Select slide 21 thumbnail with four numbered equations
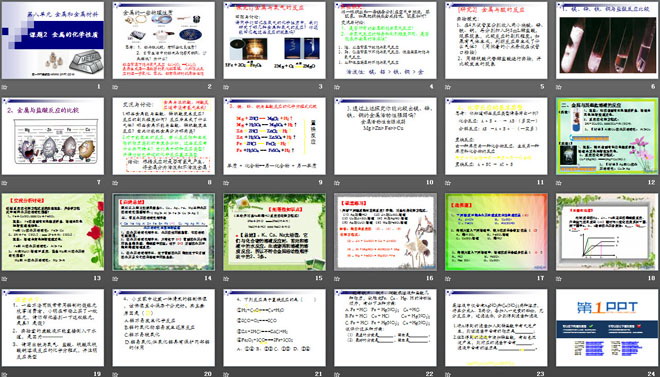Screen dimensions: 660x377 (x=274, y=328)
